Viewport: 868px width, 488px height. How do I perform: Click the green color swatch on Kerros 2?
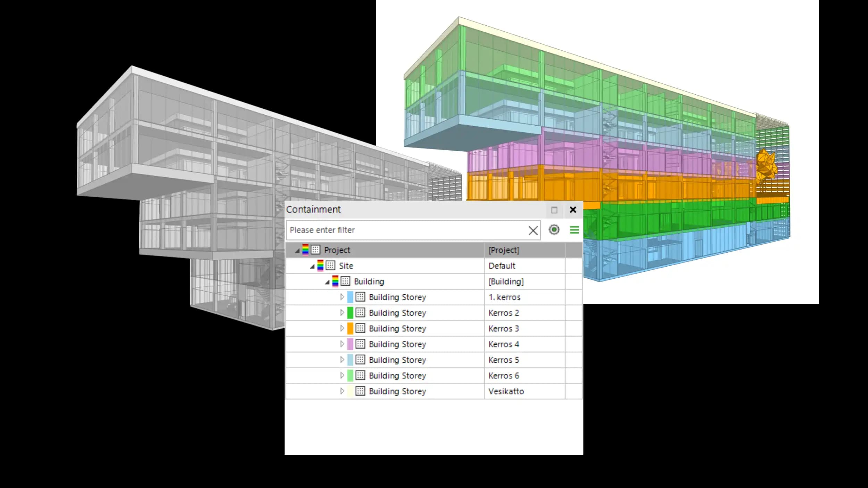(350, 313)
